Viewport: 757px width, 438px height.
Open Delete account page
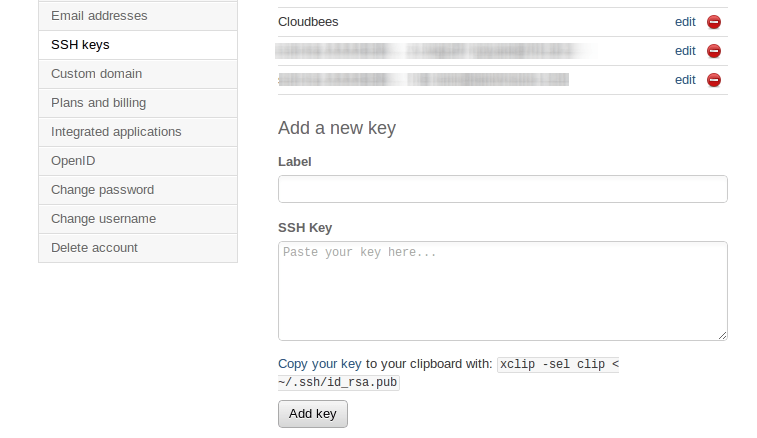pos(138,248)
